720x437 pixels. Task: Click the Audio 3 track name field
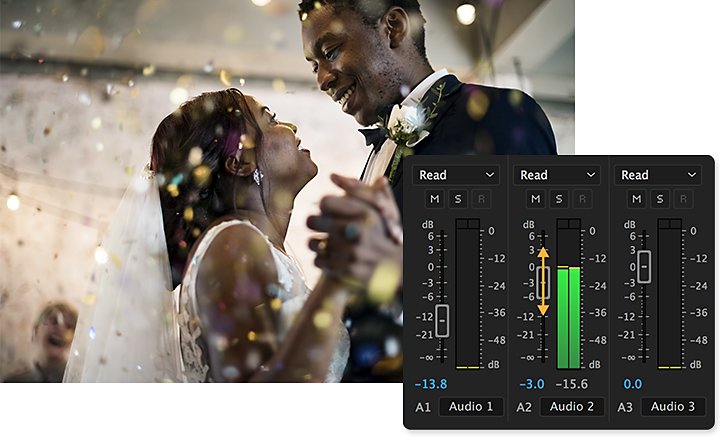tap(673, 407)
